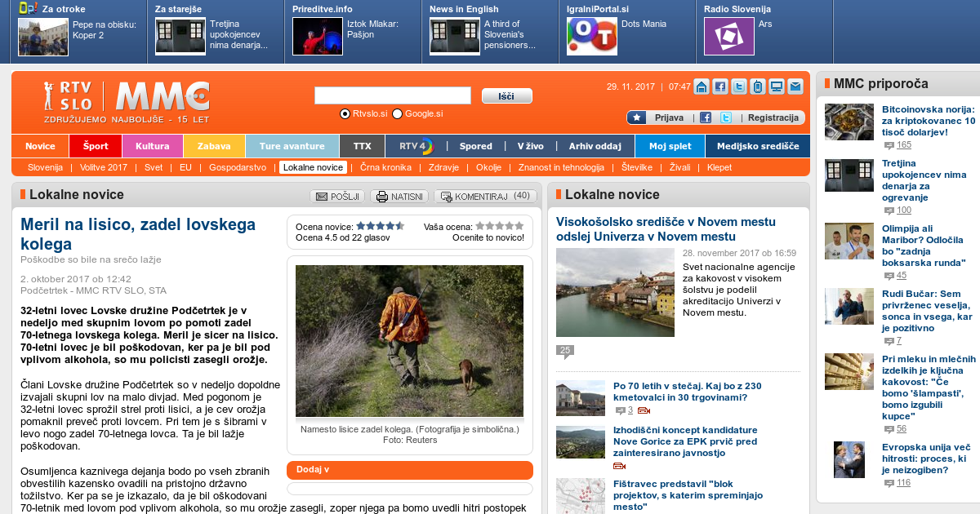Click into the search text field
The width and height of the screenshot is (980, 514).
coord(392,95)
